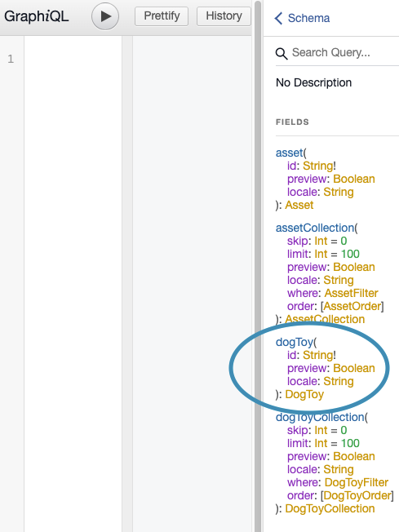This screenshot has height=532, width=399.
Task: Place cursor on editor line 1
Action: (x=73, y=59)
